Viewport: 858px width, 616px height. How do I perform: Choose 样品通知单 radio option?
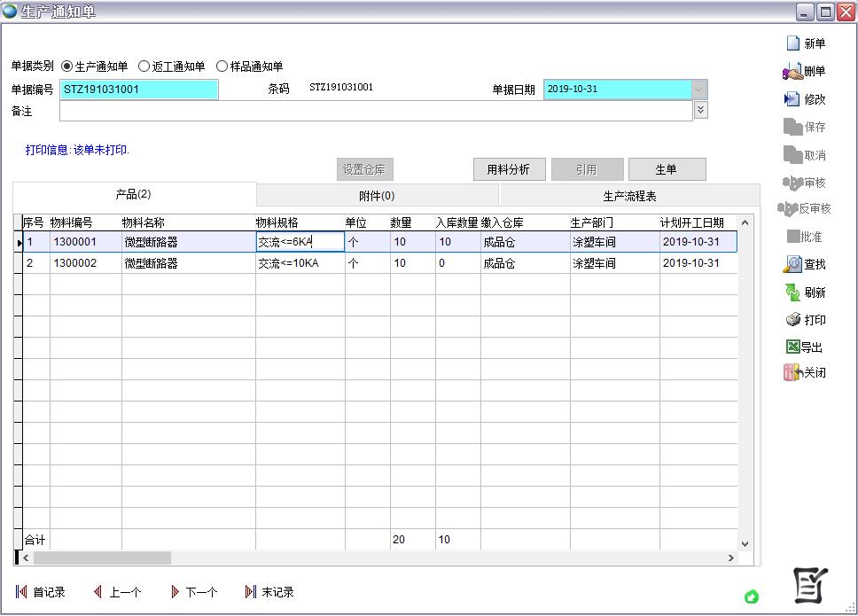(x=222, y=66)
